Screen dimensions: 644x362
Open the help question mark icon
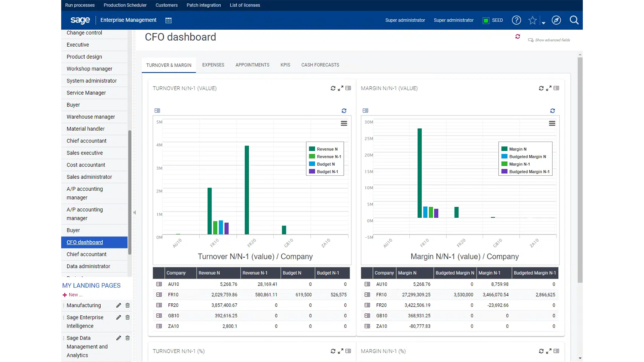(x=516, y=20)
